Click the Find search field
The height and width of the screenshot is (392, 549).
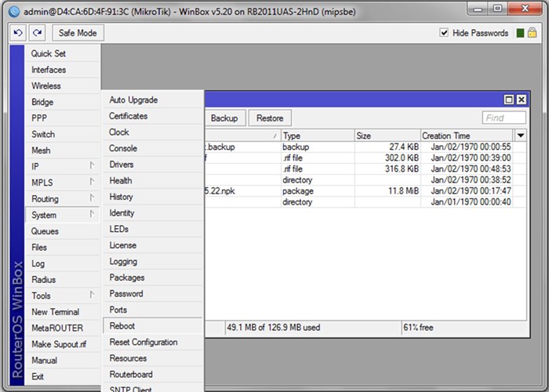pyautogui.click(x=504, y=118)
